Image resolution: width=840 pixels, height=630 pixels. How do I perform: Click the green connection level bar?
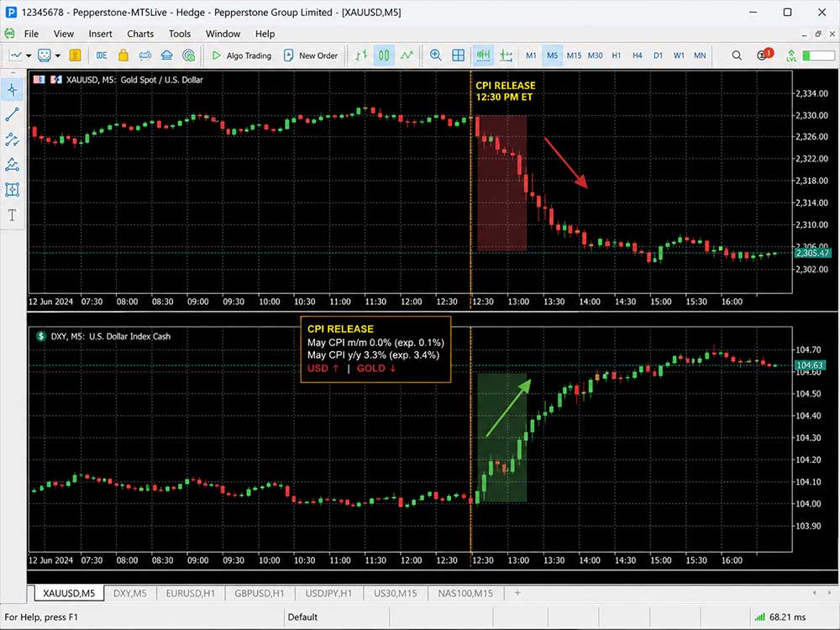pyautogui.click(x=818, y=55)
